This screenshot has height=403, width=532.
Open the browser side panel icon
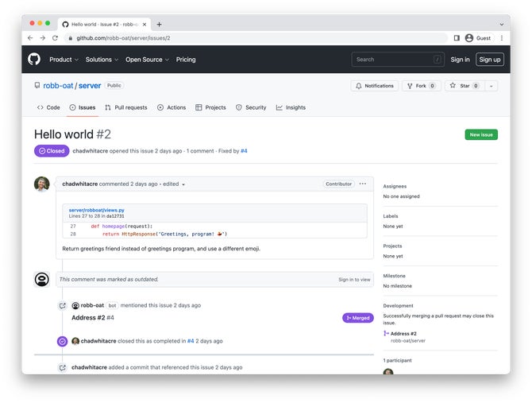pos(457,38)
